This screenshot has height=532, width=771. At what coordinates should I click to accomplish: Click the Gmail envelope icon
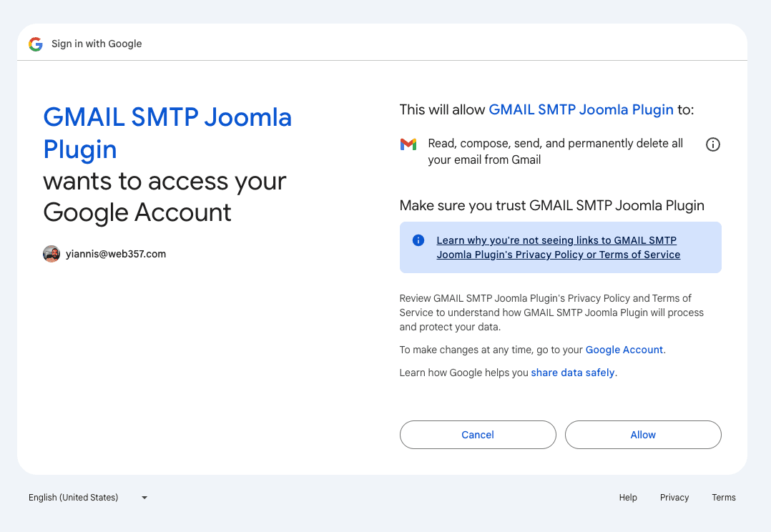coord(408,144)
